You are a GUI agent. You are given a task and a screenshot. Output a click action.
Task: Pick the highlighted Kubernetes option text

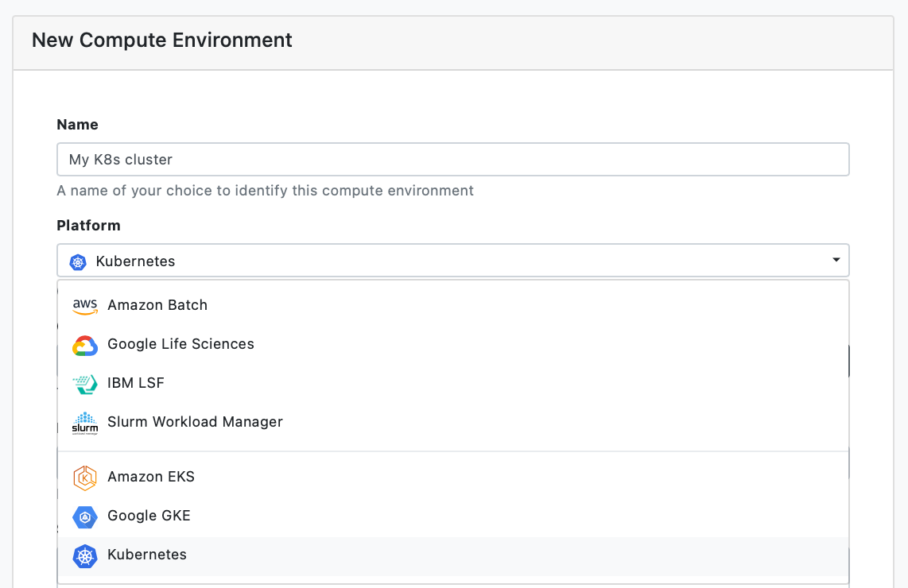[x=147, y=555]
